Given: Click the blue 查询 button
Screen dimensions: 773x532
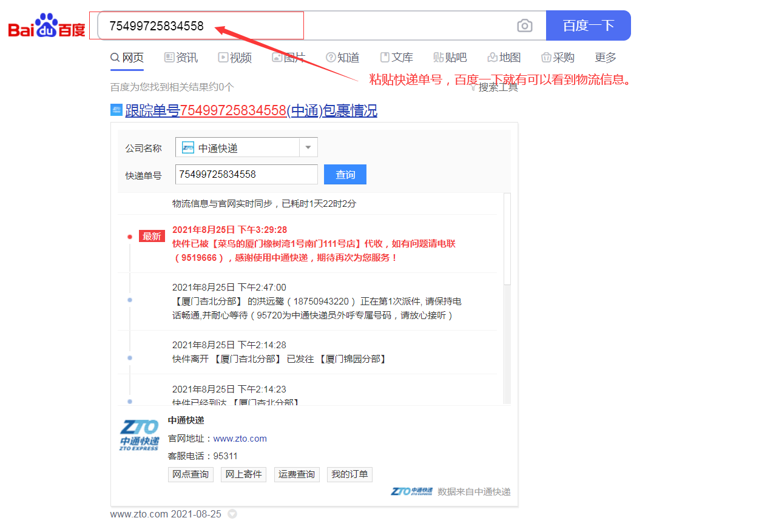Looking at the screenshot, I should click(x=345, y=175).
